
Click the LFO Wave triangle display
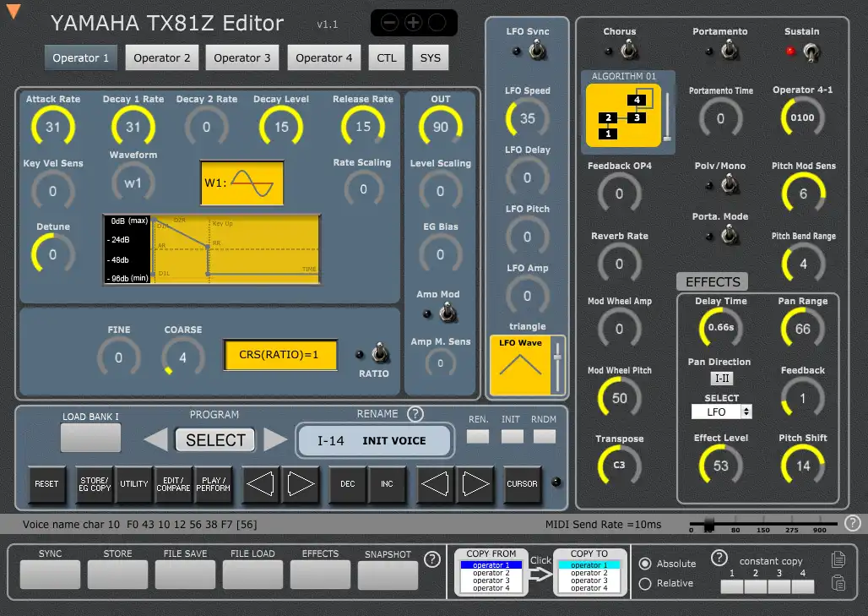[520, 364]
